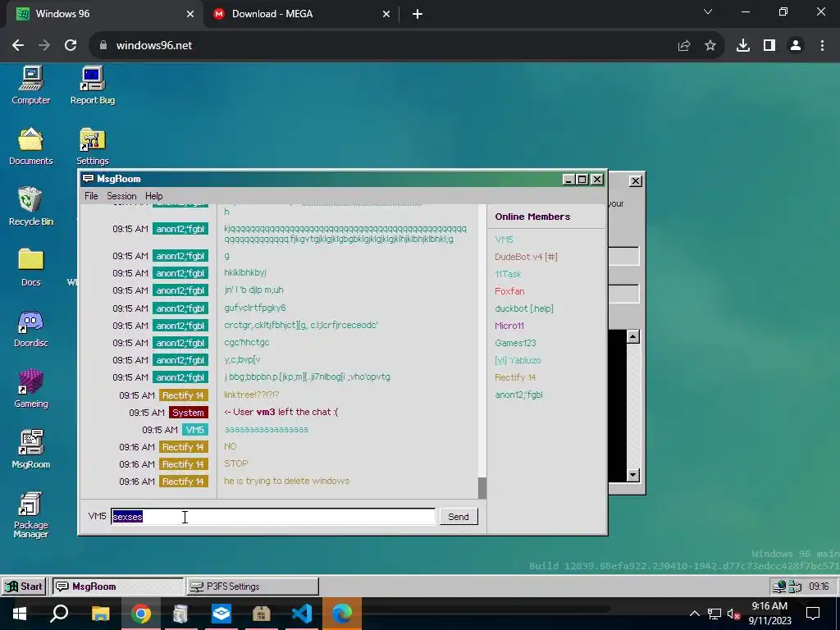840x630 pixels.
Task: Click the share page icon in the address bar
Action: [684, 46]
